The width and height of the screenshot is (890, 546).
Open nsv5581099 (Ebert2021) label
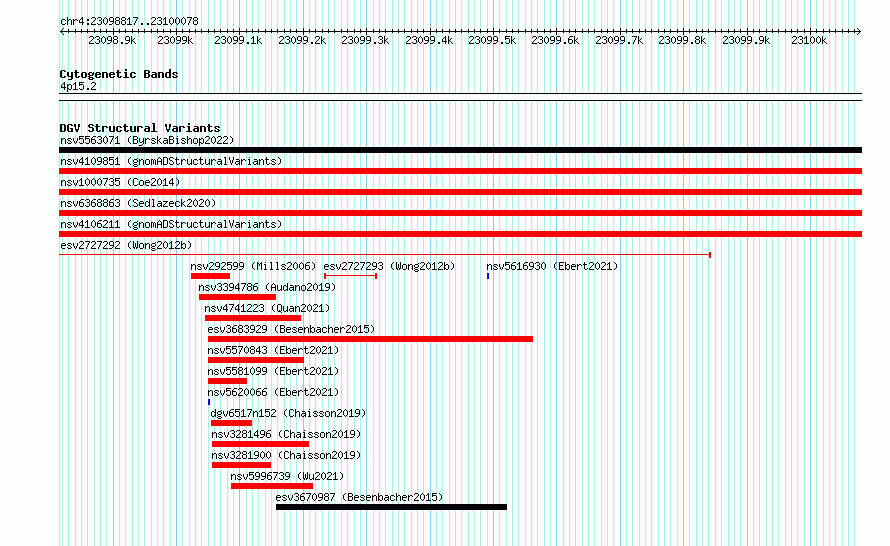coord(273,371)
